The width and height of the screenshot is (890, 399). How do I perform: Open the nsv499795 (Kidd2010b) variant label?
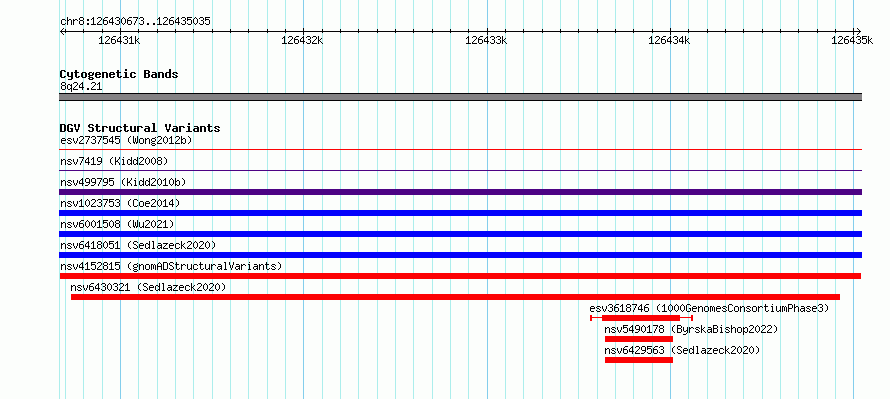tap(123, 182)
